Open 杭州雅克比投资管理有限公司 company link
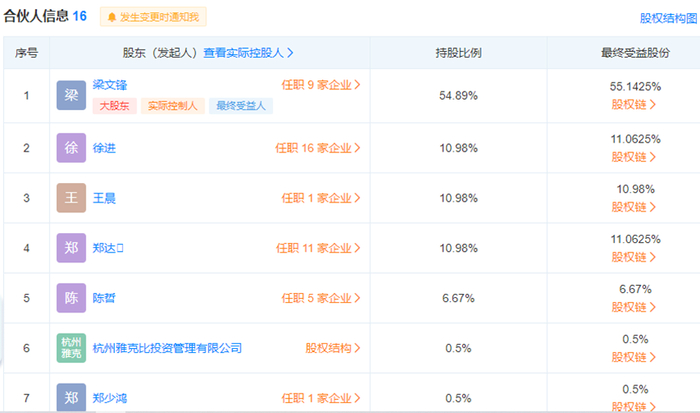The height and width of the screenshot is (413, 700). [x=167, y=348]
